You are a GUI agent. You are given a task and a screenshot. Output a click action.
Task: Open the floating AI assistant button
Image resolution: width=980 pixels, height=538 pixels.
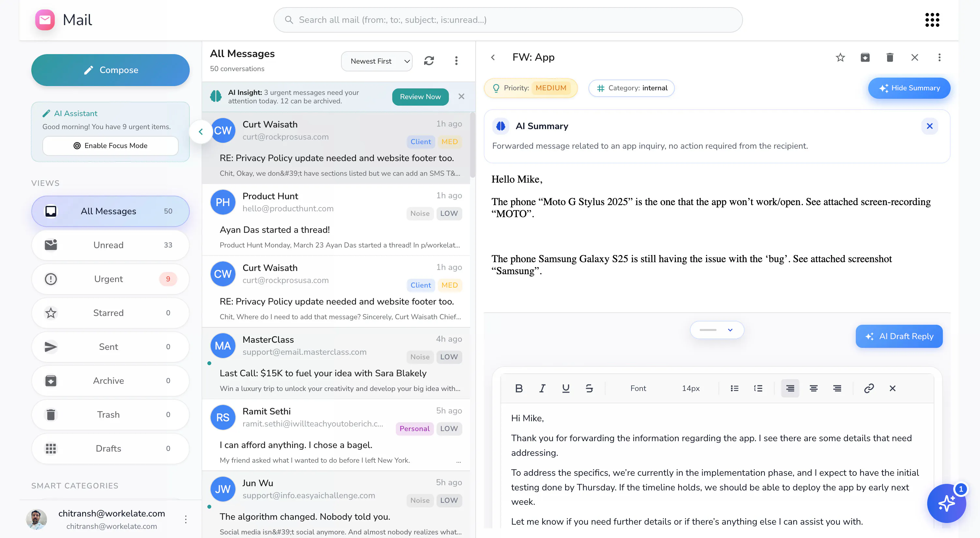(946, 503)
